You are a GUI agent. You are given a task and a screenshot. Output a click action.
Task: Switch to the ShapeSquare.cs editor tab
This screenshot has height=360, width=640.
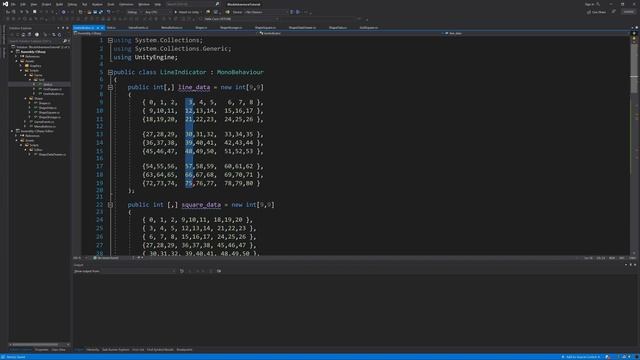pyautogui.click(x=265, y=28)
